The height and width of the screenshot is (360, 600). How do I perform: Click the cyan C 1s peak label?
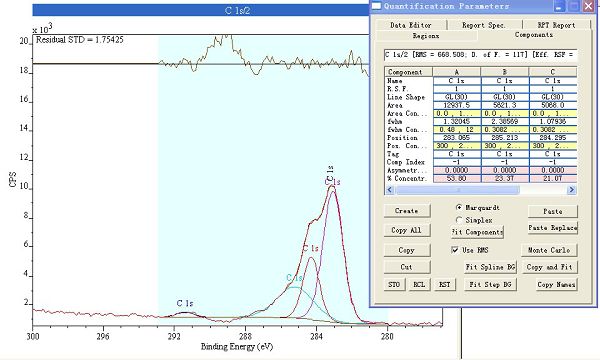click(294, 278)
